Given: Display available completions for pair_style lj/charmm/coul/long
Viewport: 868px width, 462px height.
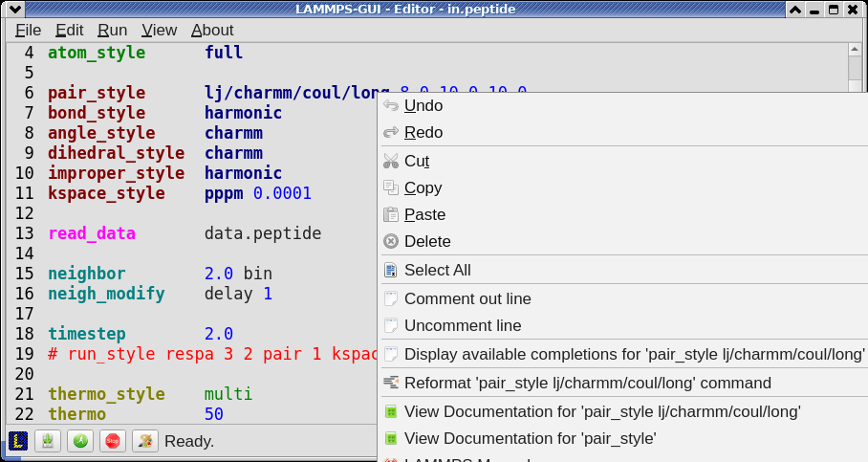Looking at the screenshot, I should coord(622,355).
